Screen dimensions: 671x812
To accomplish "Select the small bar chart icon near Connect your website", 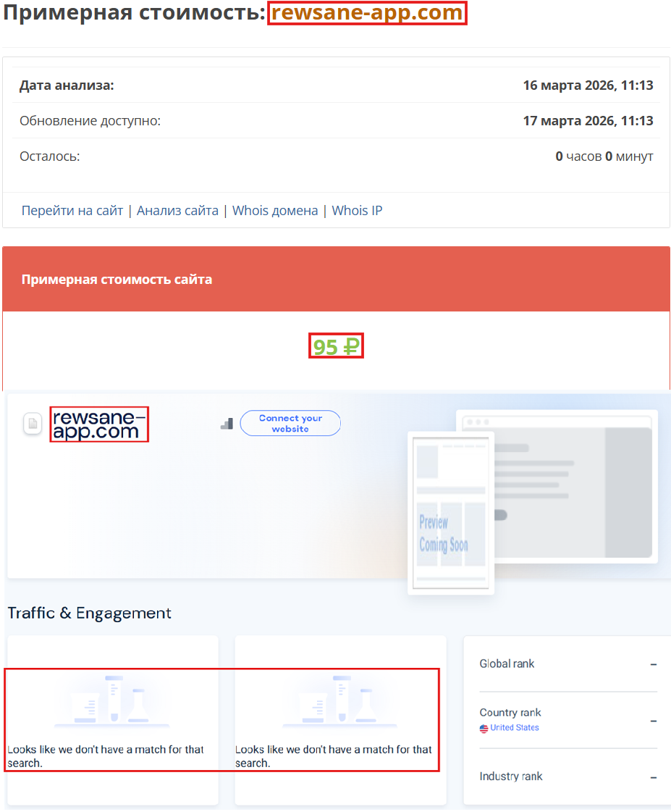I will click(227, 424).
